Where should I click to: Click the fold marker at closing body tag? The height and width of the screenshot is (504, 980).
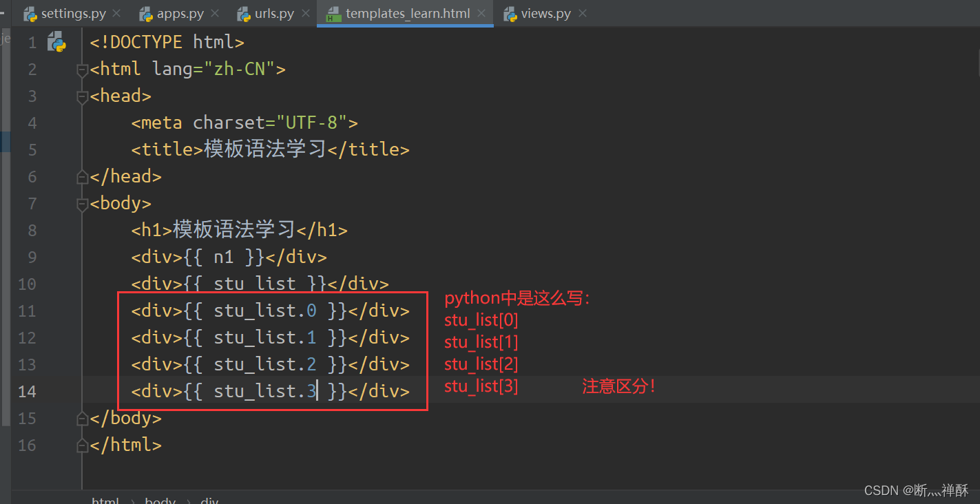[83, 419]
